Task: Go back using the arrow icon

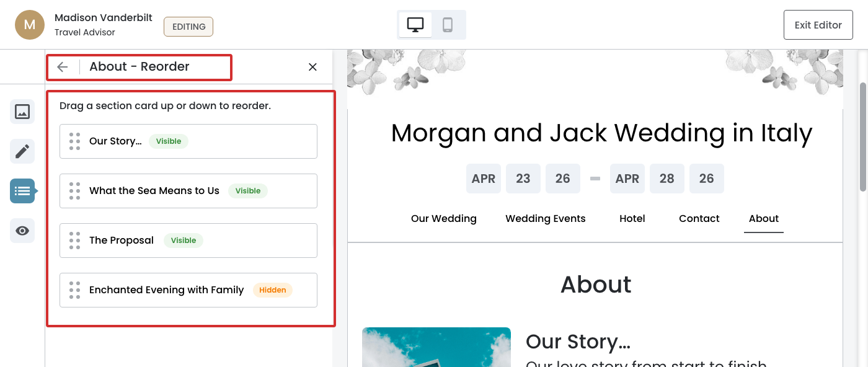Action: (63, 67)
